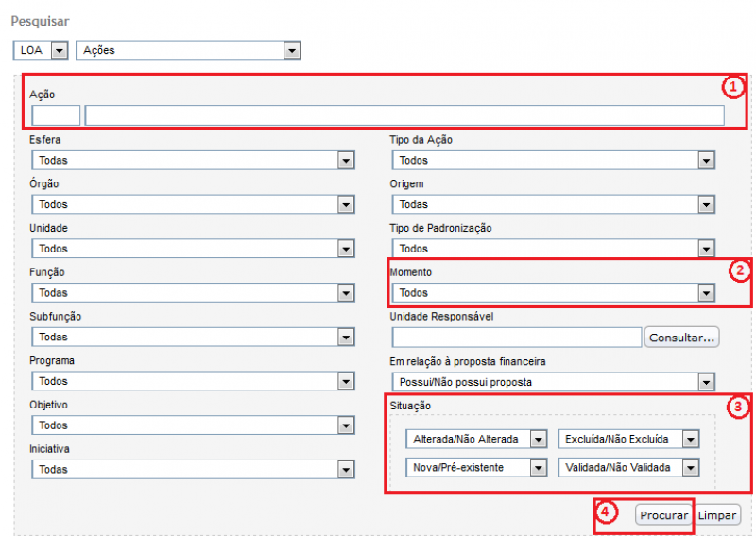Screen dimensions: 756x538
Task: Open the Programa dropdown
Action: pyautogui.click(x=193, y=381)
